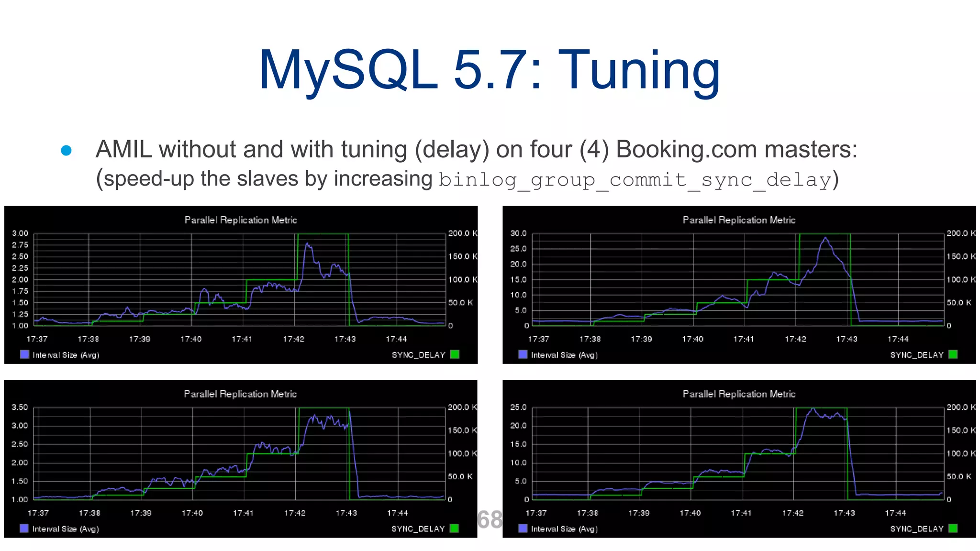Click the bottom-left chart title 'Parallel Replication Metric'
This screenshot has height=551, width=980.
pyautogui.click(x=240, y=394)
